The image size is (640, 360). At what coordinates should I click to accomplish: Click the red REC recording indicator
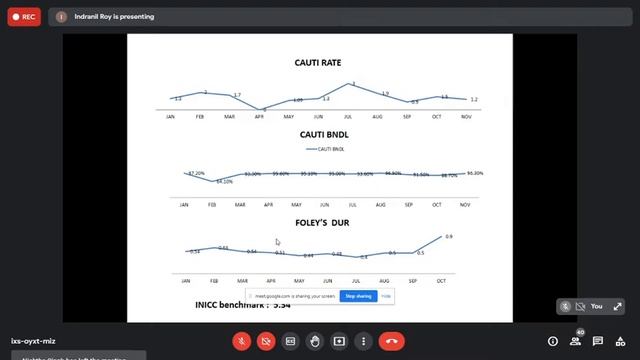pos(24,17)
